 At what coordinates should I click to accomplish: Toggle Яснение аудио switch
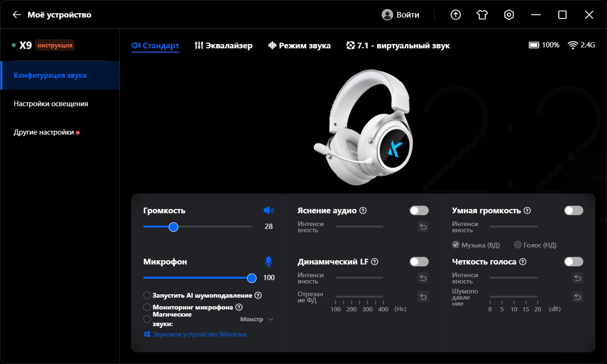(x=419, y=210)
